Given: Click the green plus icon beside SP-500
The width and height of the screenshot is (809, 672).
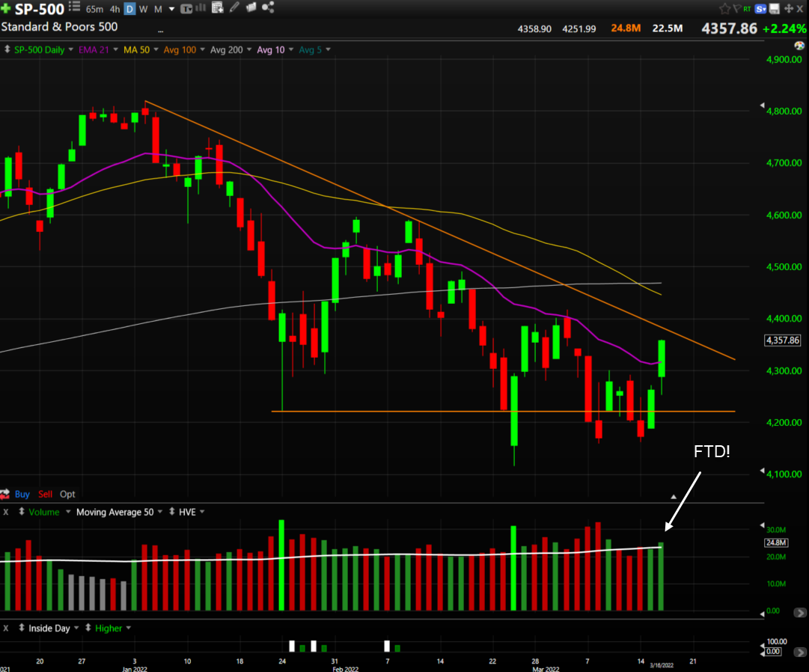Looking at the screenshot, I should click(6, 9).
